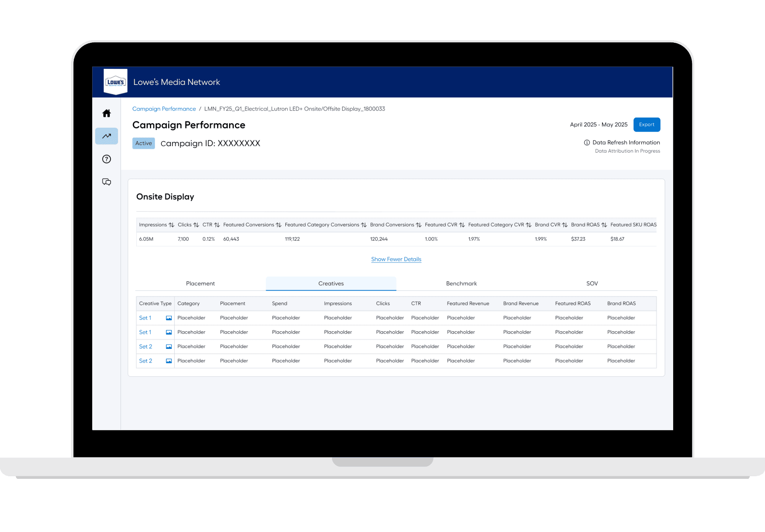
Task: Collapse details with Show Fewer Details
Action: coord(396,259)
